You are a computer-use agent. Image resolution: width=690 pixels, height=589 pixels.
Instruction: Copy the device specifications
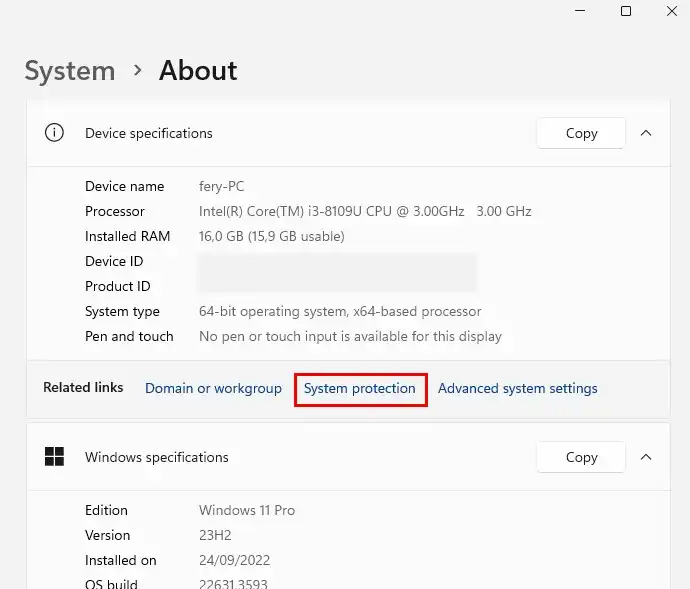tap(581, 133)
